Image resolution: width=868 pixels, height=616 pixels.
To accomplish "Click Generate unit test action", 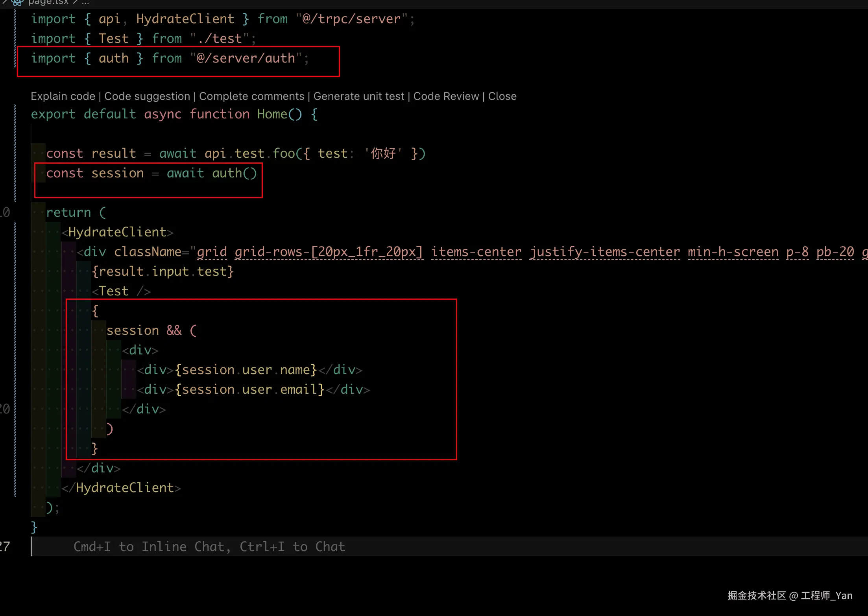I will [359, 96].
